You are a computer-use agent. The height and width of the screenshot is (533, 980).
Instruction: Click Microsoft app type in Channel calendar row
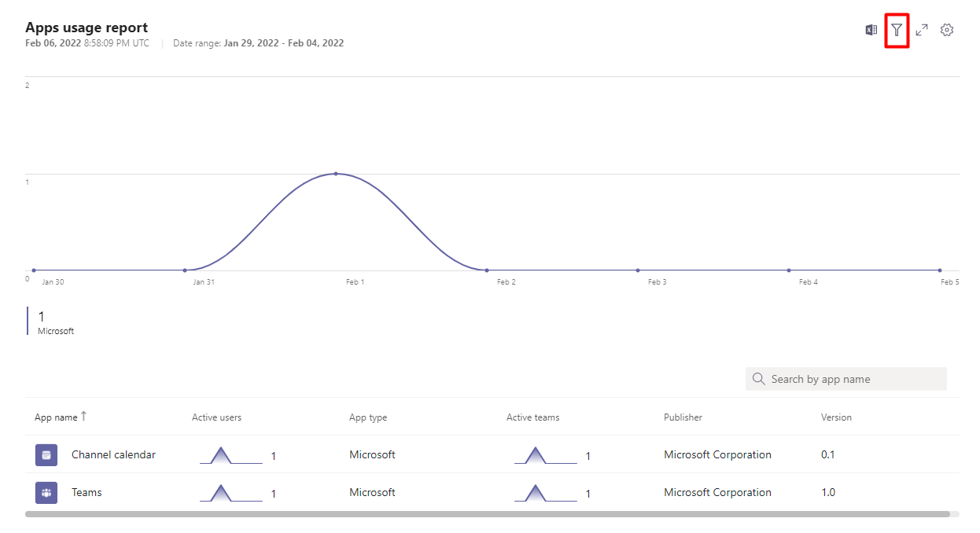(372, 455)
